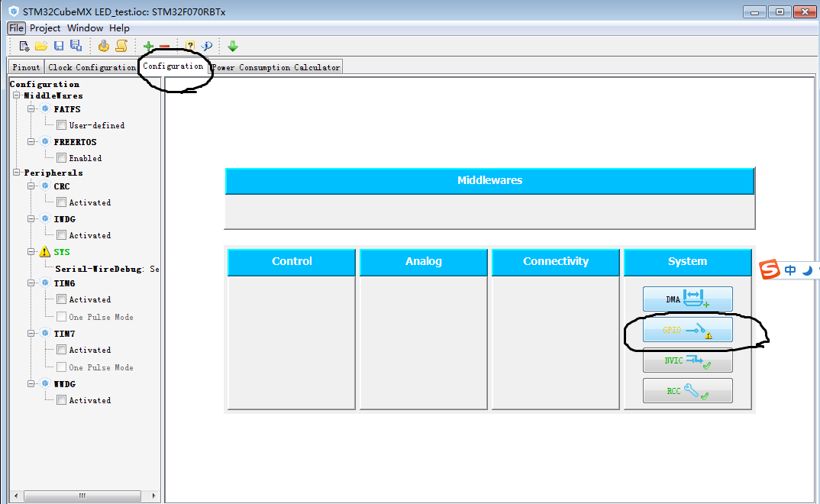Click the FATFS cube icon in tree
The image size is (820, 504).
pyautogui.click(x=46, y=108)
